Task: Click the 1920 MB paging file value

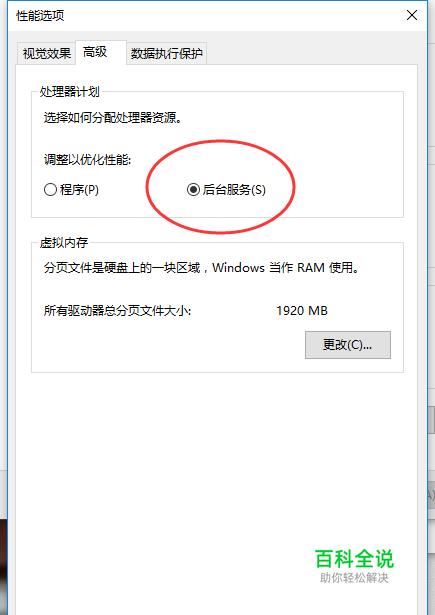Action: tap(302, 311)
